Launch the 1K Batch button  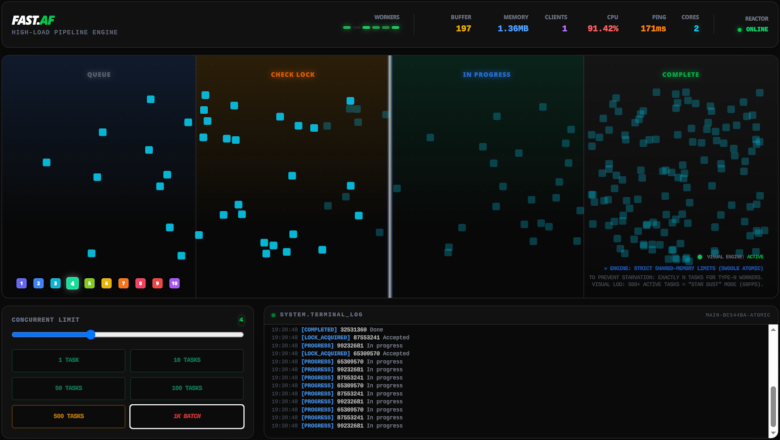coord(186,416)
